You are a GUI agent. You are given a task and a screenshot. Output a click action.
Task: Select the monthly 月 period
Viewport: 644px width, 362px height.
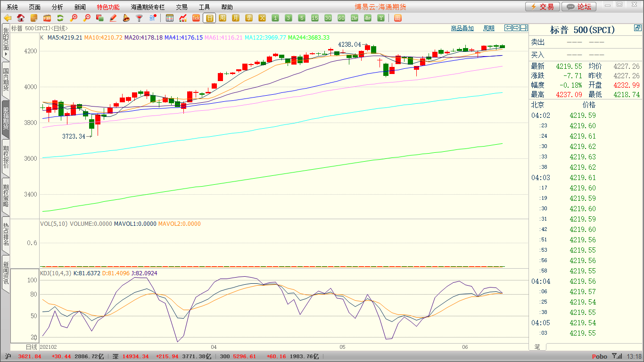pos(236,18)
